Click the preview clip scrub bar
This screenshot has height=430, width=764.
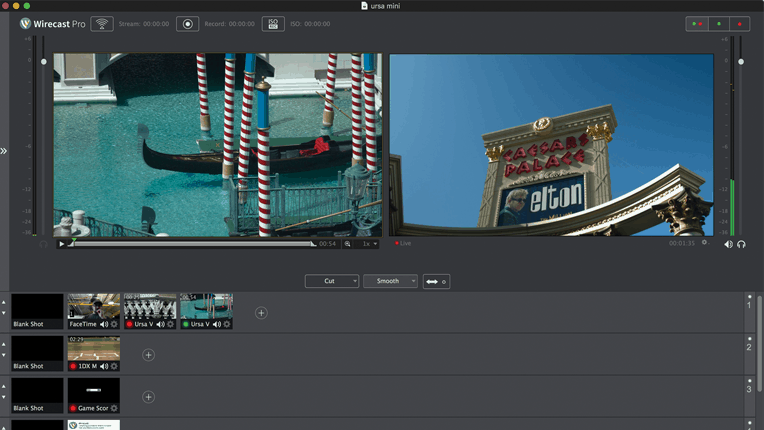click(192, 243)
